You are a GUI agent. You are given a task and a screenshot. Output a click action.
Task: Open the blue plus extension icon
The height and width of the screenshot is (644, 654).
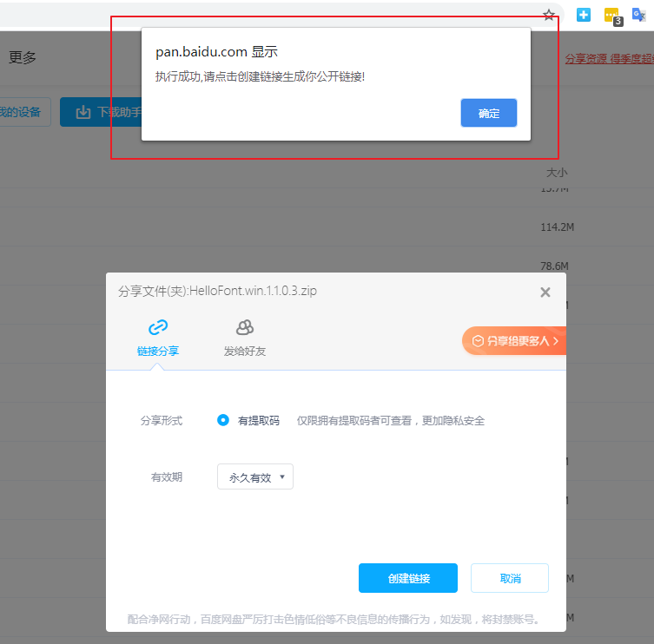click(x=583, y=15)
